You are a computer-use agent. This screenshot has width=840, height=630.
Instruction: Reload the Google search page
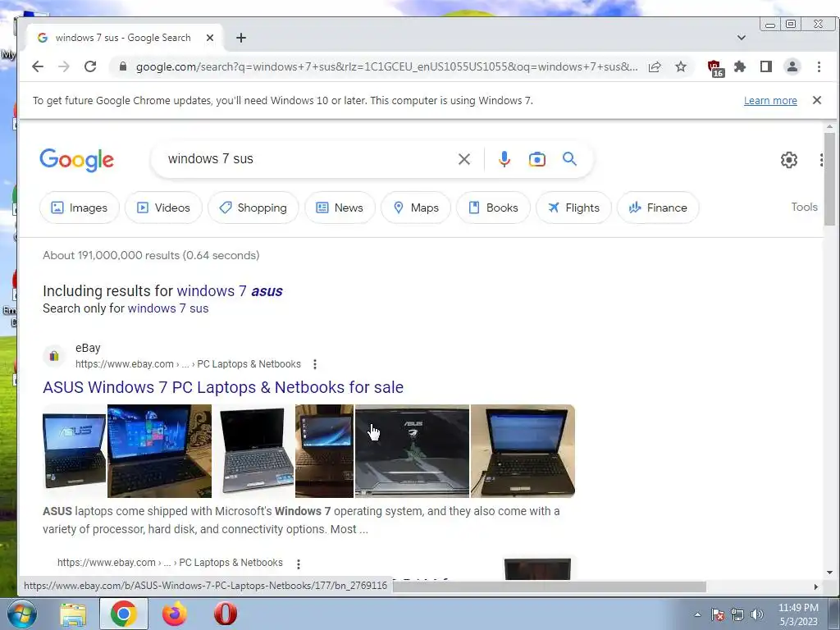click(90, 66)
